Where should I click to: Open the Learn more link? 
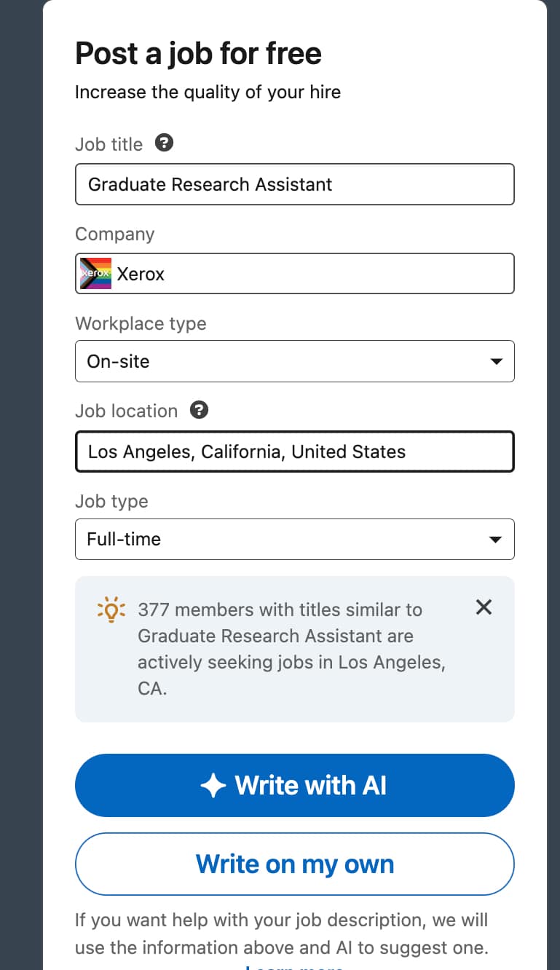(294, 967)
